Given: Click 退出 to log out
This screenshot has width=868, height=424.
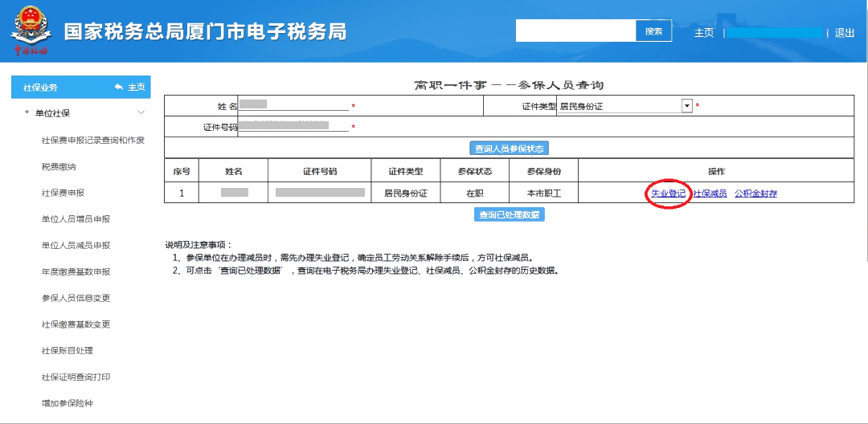Looking at the screenshot, I should (845, 33).
